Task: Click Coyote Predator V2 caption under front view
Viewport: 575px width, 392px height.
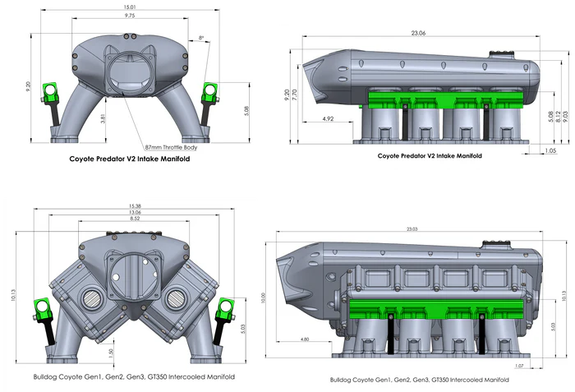Action: 130,159
